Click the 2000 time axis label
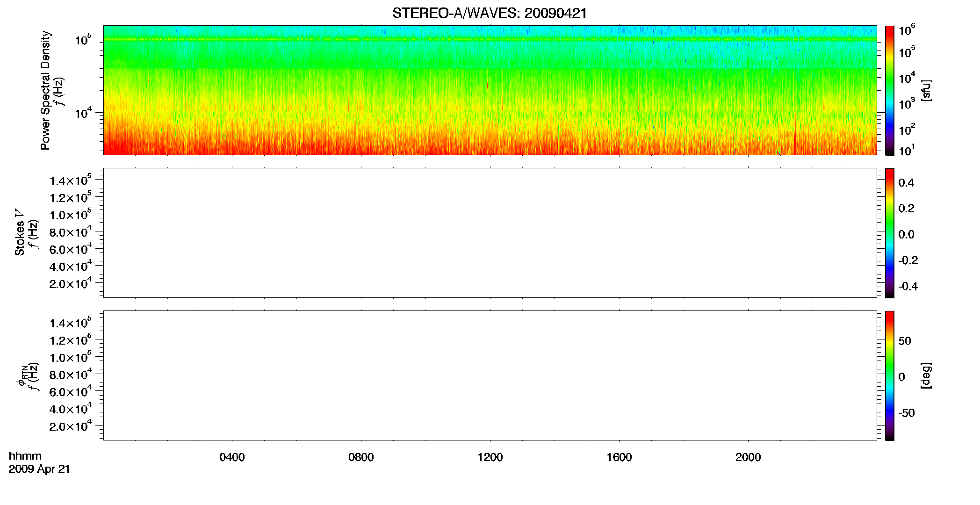This screenshot has width=980, height=505. [x=748, y=457]
